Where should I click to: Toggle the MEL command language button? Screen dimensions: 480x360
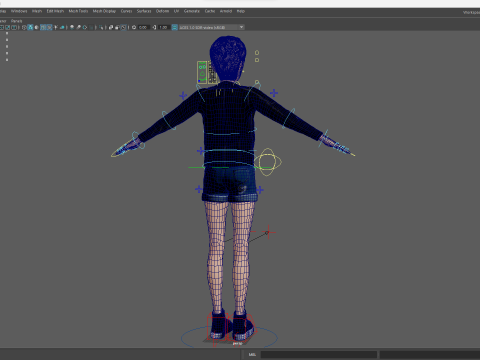252,354
